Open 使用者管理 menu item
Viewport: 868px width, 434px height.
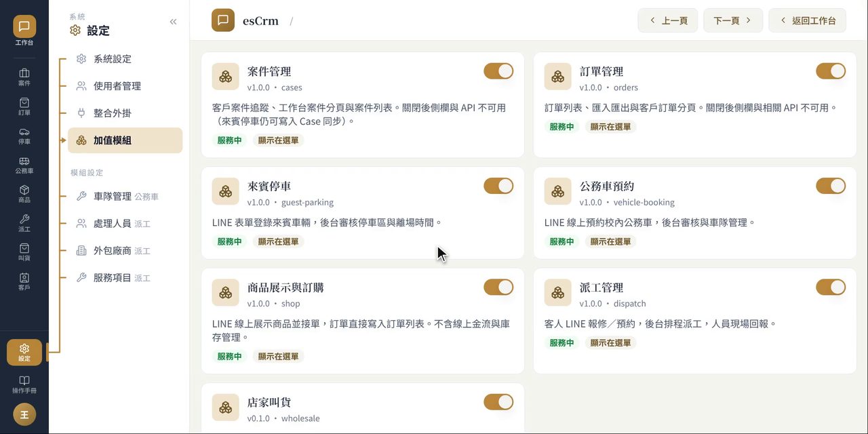(125, 86)
